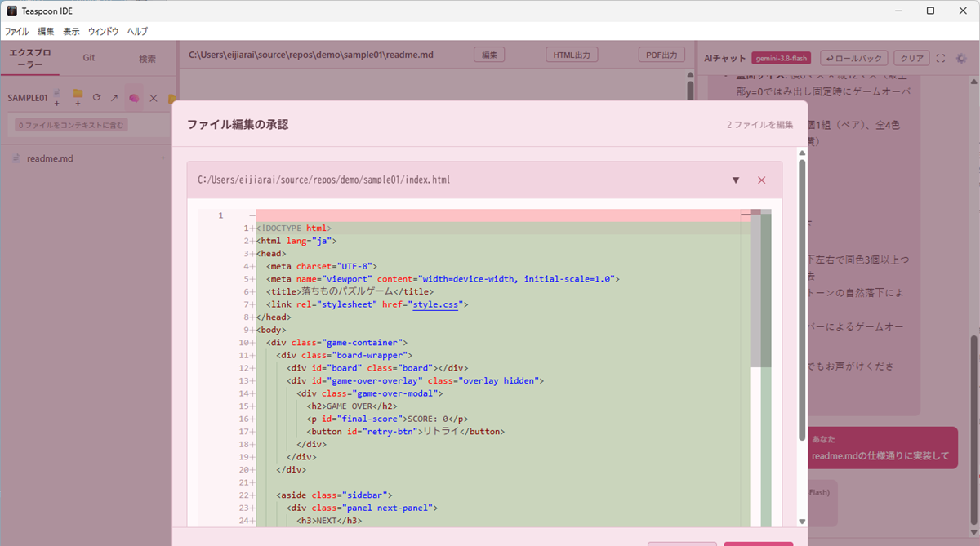Click the 0 ファイルをコンテキストに含む badge
The image size is (980, 546).
(x=72, y=126)
